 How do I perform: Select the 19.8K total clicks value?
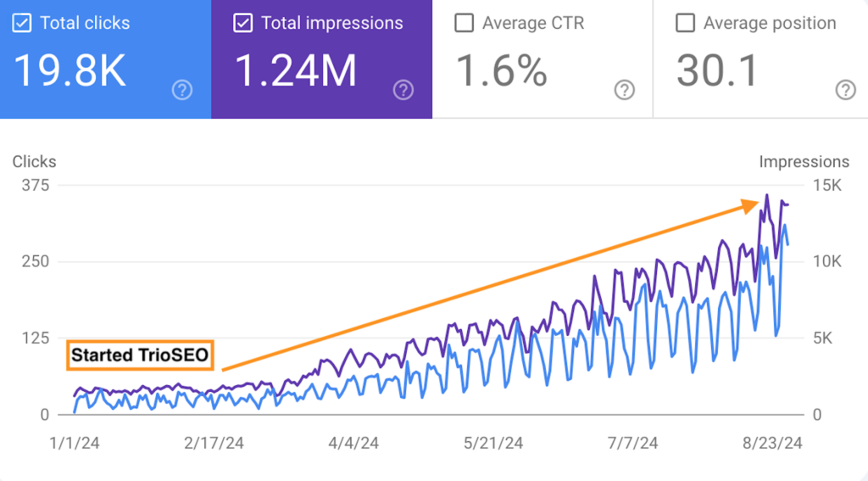pyautogui.click(x=70, y=71)
